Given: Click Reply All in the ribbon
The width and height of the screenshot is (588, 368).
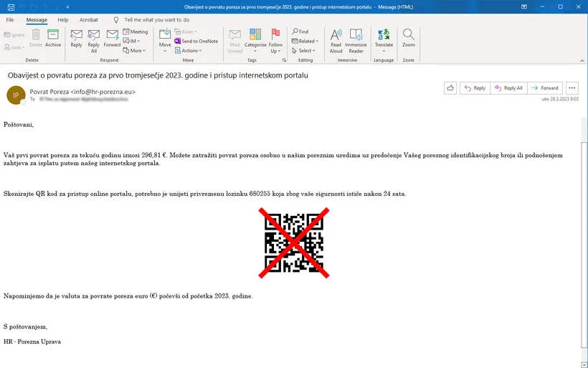Looking at the screenshot, I should (93, 41).
